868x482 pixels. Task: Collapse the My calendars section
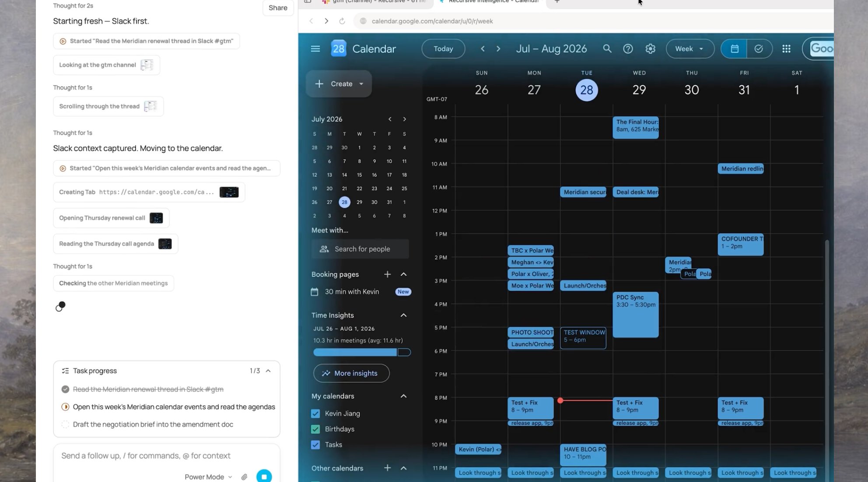(x=403, y=396)
